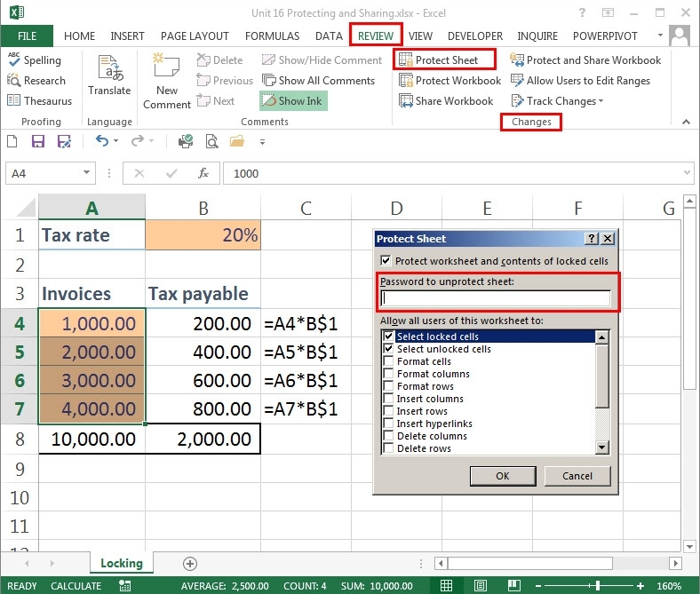Image resolution: width=700 pixels, height=594 pixels.
Task: Click the Locking sheet tab
Action: click(x=122, y=563)
